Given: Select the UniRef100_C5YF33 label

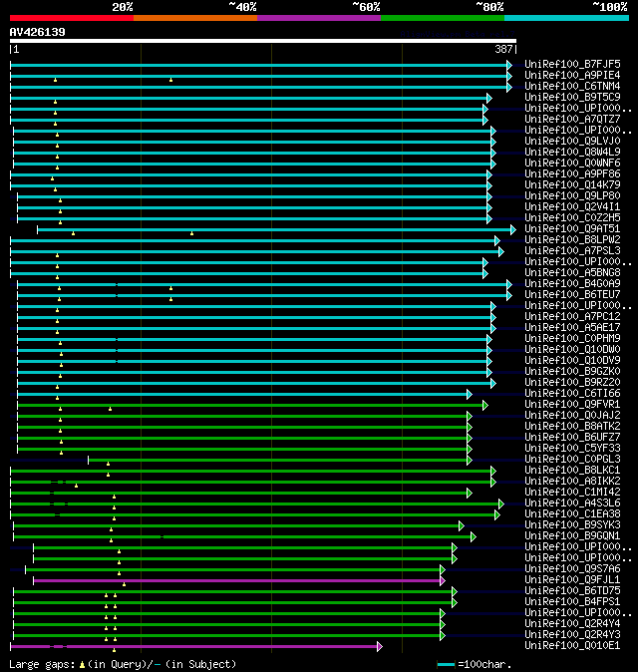Looking at the screenshot, I should coord(572,449).
